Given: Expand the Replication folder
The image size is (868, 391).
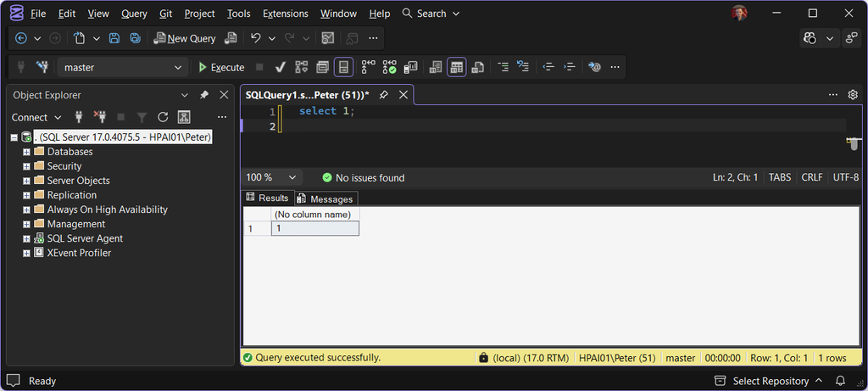Looking at the screenshot, I should pos(26,195).
